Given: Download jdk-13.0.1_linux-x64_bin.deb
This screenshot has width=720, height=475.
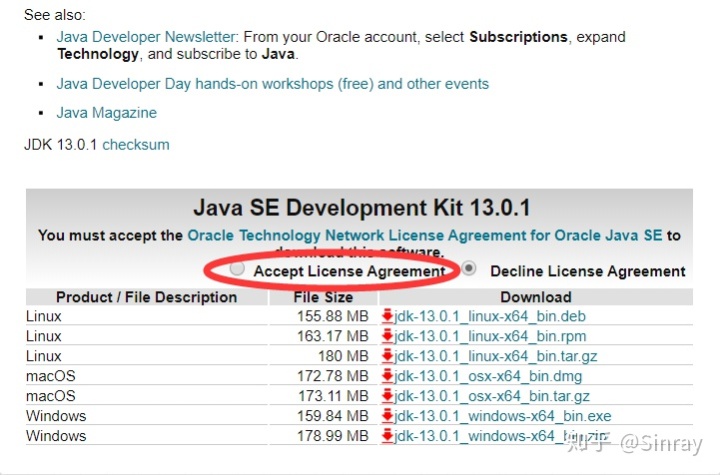Looking at the screenshot, I should coord(489,316).
